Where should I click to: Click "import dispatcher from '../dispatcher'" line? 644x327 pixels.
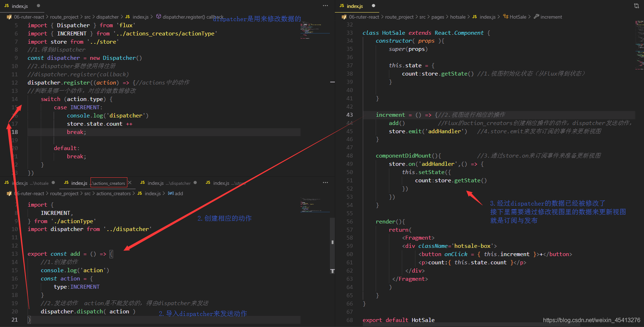click(x=89, y=229)
